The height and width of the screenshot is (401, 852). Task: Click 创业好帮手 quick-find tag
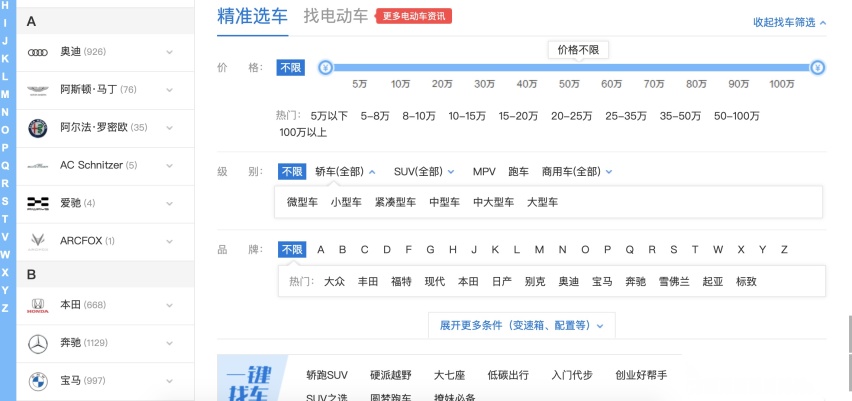coord(641,375)
